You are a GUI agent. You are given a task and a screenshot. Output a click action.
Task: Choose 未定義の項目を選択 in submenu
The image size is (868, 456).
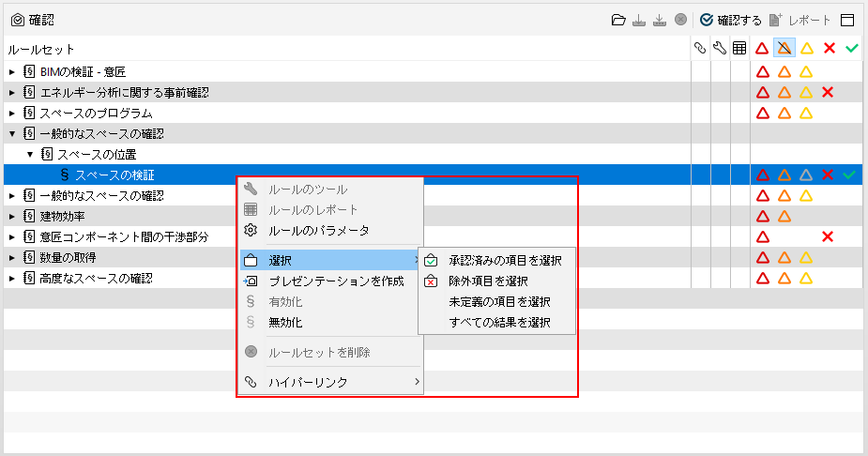pyautogui.click(x=497, y=301)
